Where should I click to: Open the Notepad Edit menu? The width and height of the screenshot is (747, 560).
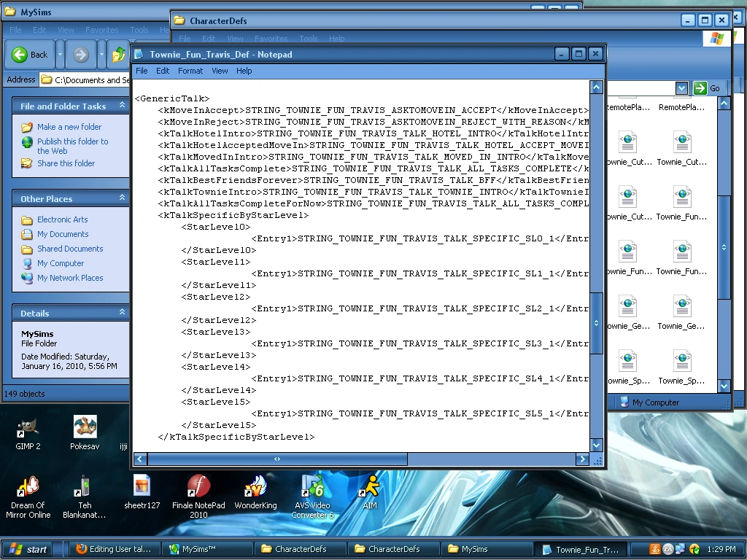coord(163,71)
